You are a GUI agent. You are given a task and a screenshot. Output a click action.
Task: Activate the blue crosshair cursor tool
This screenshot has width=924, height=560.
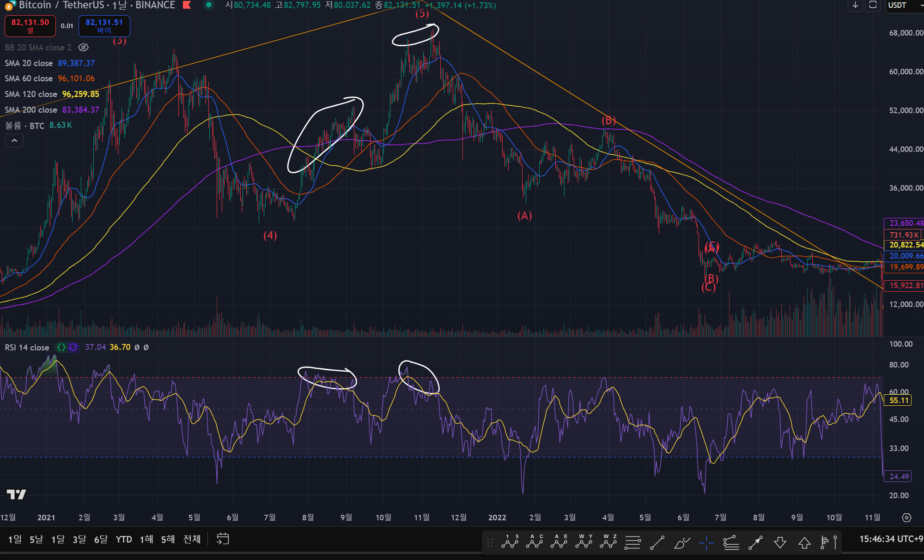coord(706,542)
